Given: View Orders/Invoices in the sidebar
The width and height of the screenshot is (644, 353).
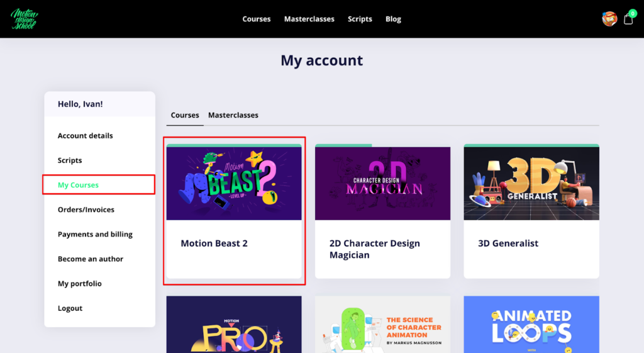Looking at the screenshot, I should point(86,210).
